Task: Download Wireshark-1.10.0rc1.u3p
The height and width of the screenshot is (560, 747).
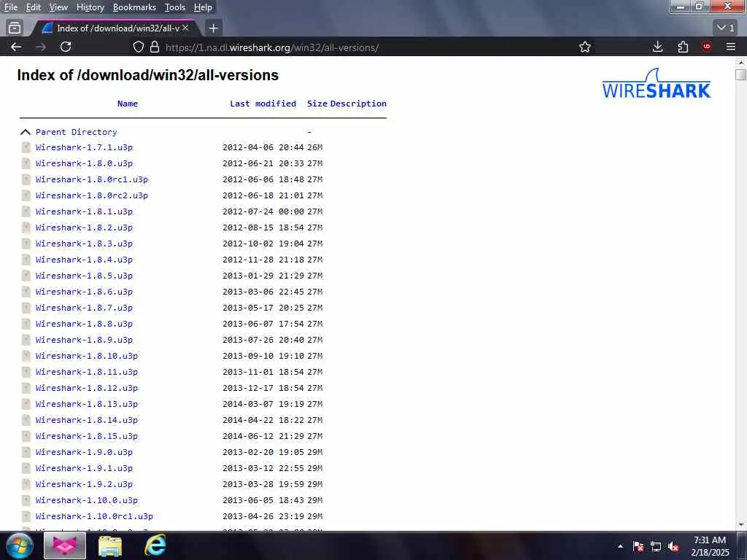Action: pos(94,516)
